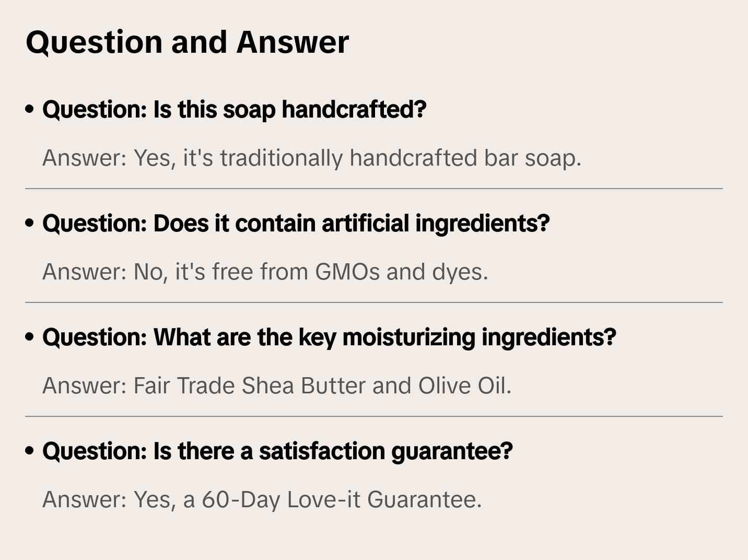The height and width of the screenshot is (560, 748).
Task: Click the bullet beside the moisturizing ingredients question
Action: (30, 337)
